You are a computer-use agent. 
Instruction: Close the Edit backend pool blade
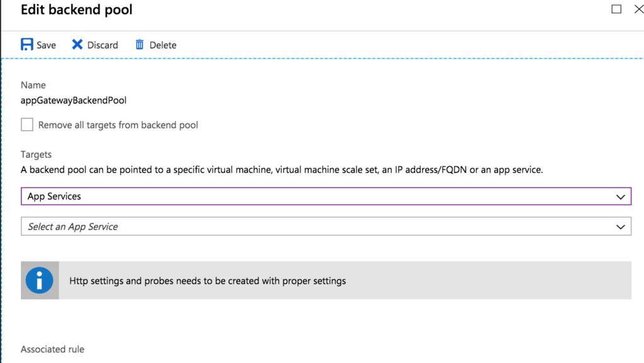pos(639,9)
